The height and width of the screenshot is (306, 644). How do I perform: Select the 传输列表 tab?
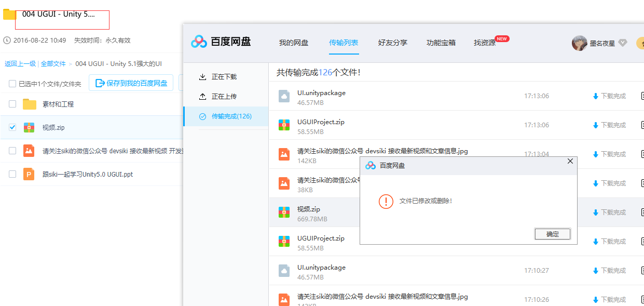(x=344, y=43)
